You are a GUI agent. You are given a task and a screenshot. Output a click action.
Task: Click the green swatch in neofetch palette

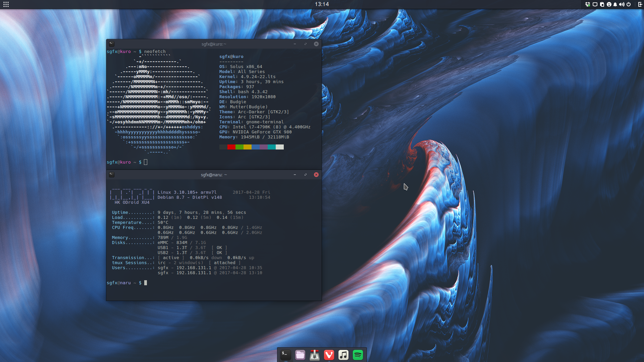click(239, 147)
